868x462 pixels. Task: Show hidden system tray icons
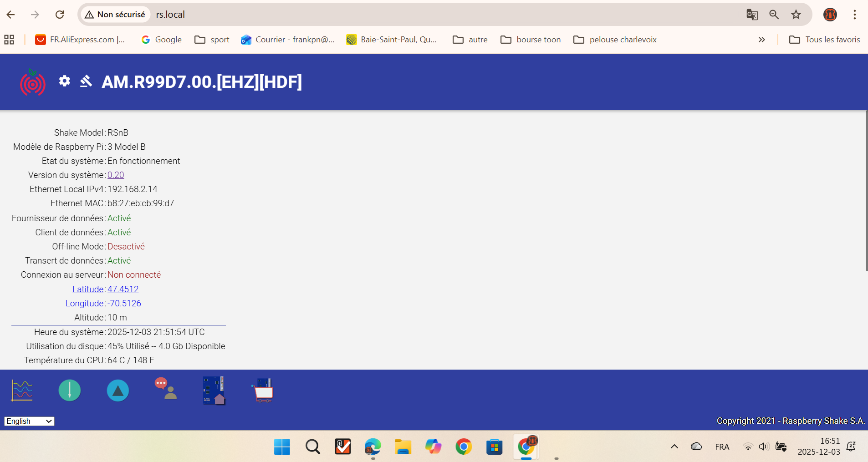[674, 447]
